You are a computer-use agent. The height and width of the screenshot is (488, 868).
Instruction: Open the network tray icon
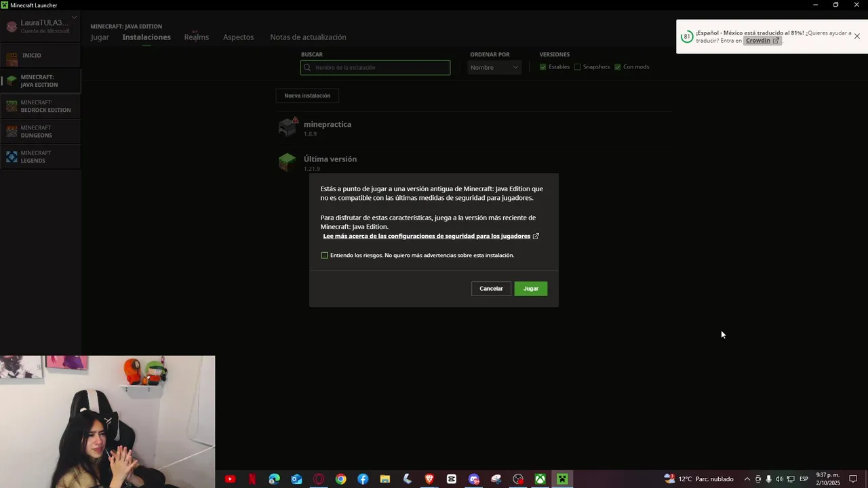[x=791, y=479]
